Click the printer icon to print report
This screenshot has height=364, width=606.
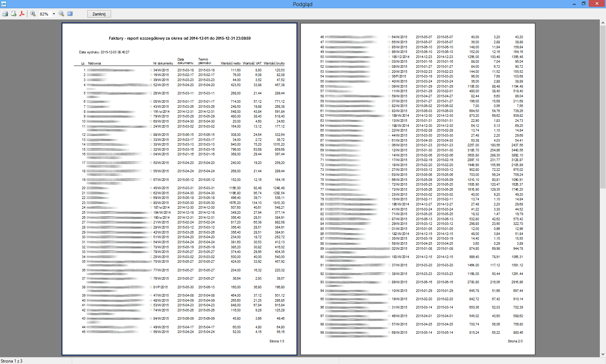point(5,14)
